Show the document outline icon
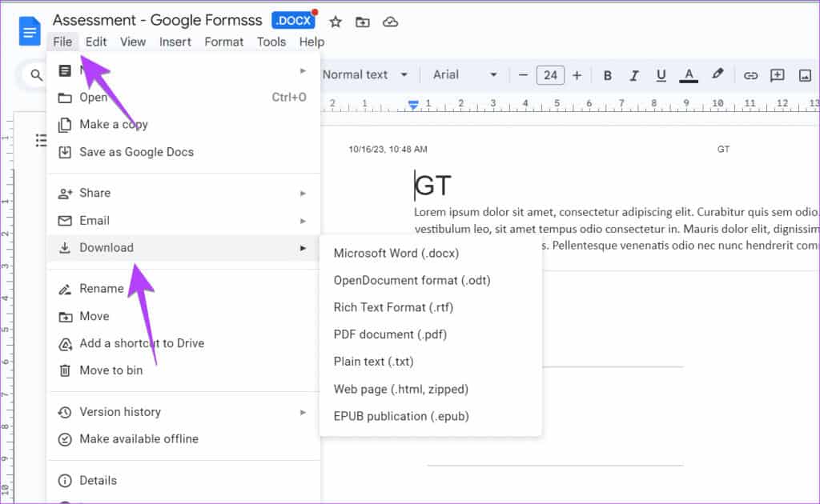Image resolution: width=820 pixels, height=504 pixels. (x=41, y=140)
